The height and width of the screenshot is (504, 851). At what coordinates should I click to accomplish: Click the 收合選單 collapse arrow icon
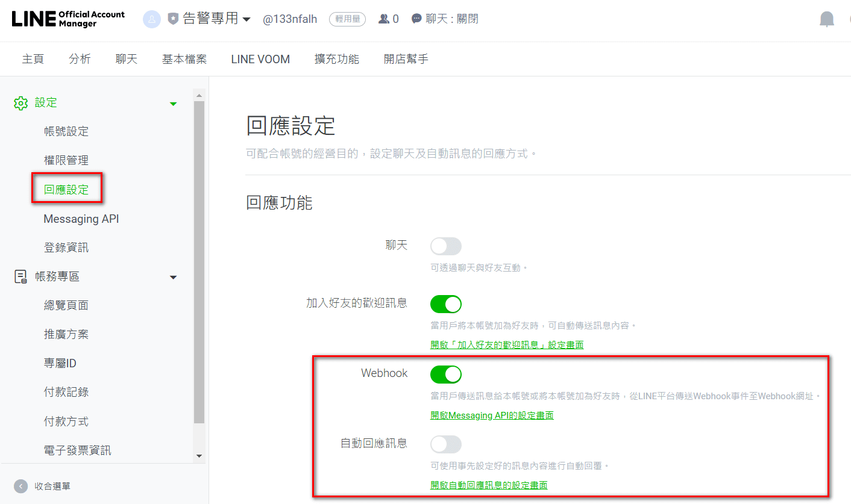(21, 486)
